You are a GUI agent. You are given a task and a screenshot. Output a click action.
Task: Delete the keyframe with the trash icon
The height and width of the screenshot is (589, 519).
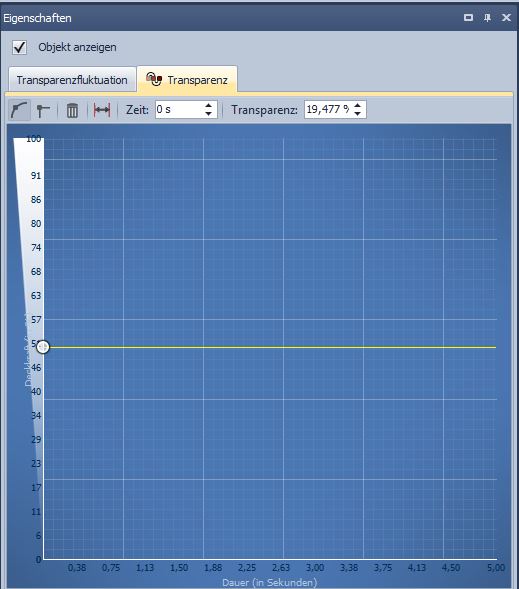coord(72,110)
